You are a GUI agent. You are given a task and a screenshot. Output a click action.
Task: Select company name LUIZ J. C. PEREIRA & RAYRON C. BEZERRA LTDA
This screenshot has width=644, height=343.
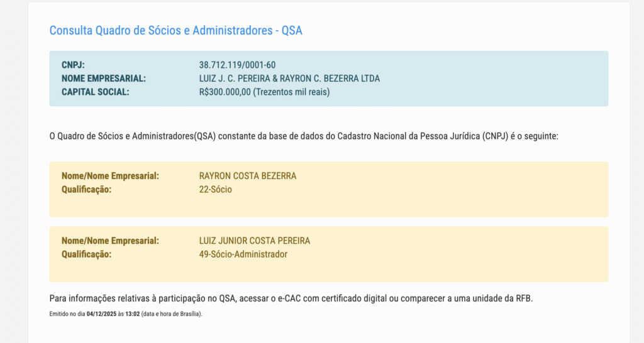coord(289,79)
